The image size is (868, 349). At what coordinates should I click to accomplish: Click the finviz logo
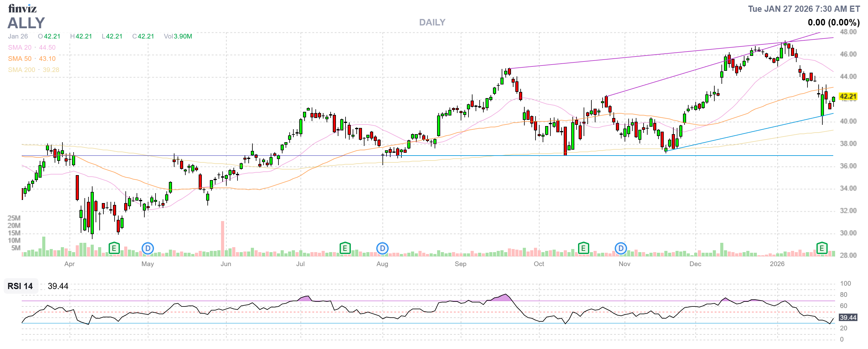tap(22, 8)
